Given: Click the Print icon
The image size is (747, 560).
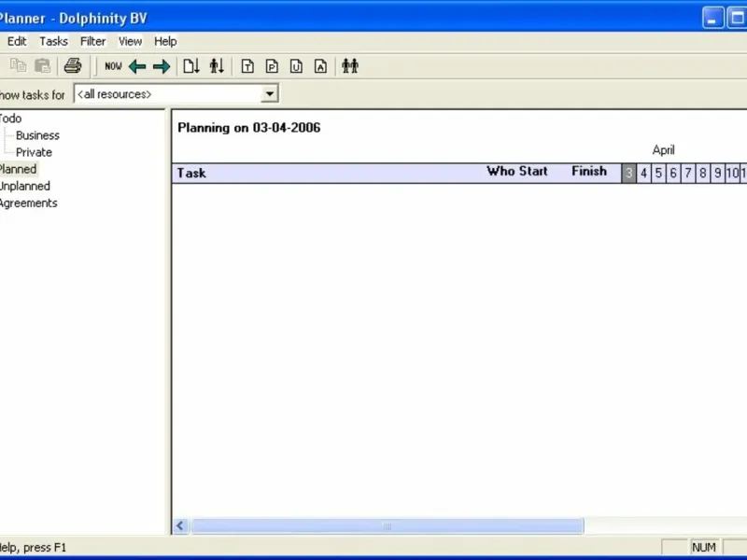Looking at the screenshot, I should [x=73, y=65].
